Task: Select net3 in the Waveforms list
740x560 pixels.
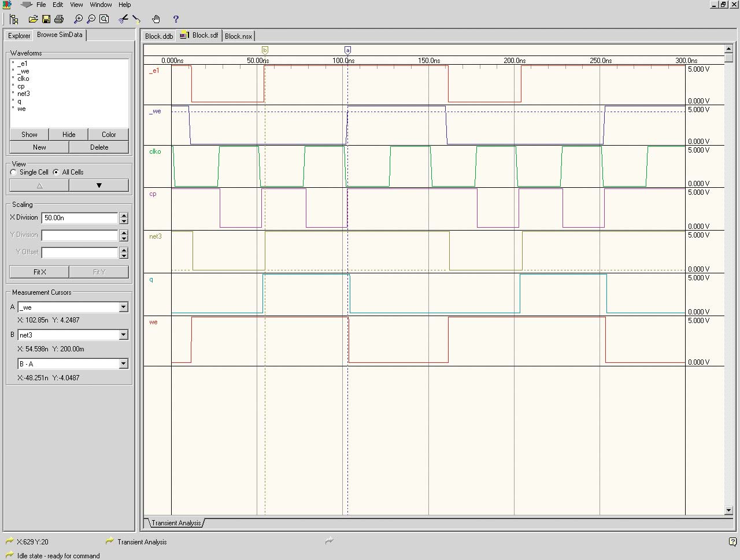Action: pos(24,94)
